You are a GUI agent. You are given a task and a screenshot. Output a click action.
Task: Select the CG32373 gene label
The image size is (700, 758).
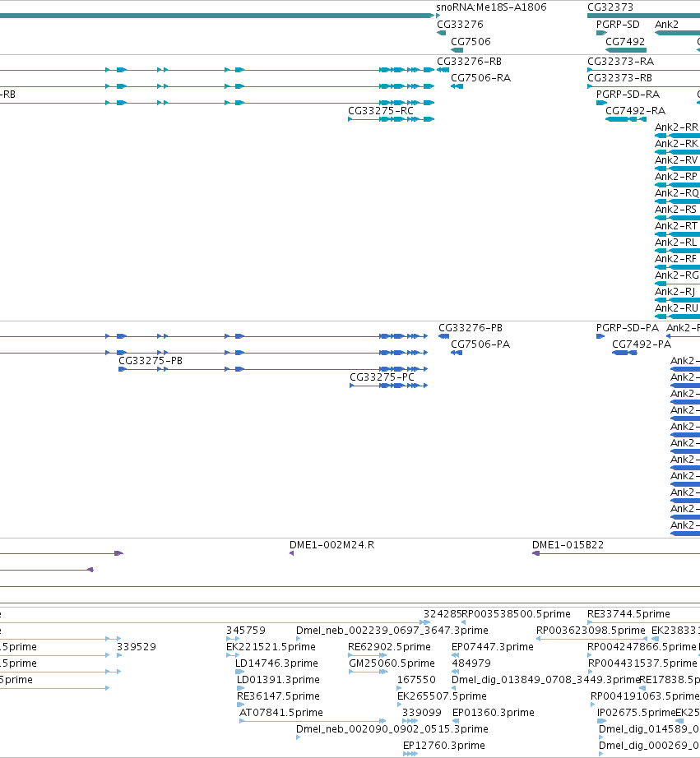point(610,7)
